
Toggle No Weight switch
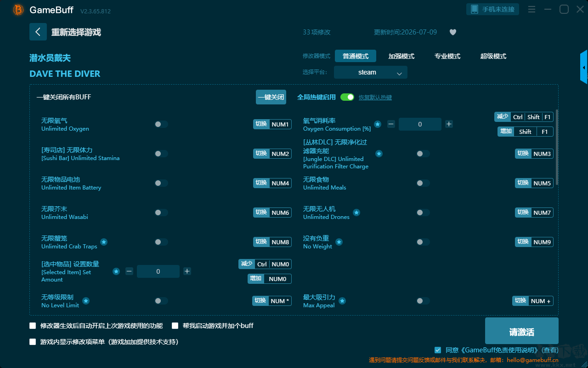423,242
